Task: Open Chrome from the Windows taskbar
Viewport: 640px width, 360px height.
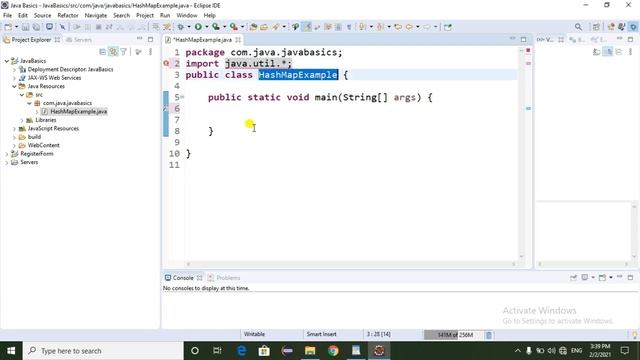Action: (333, 351)
